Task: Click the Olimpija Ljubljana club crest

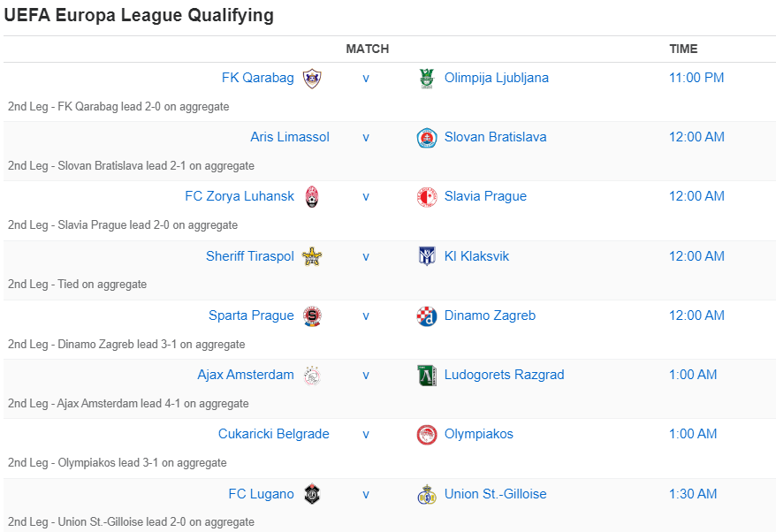Action: click(x=427, y=78)
